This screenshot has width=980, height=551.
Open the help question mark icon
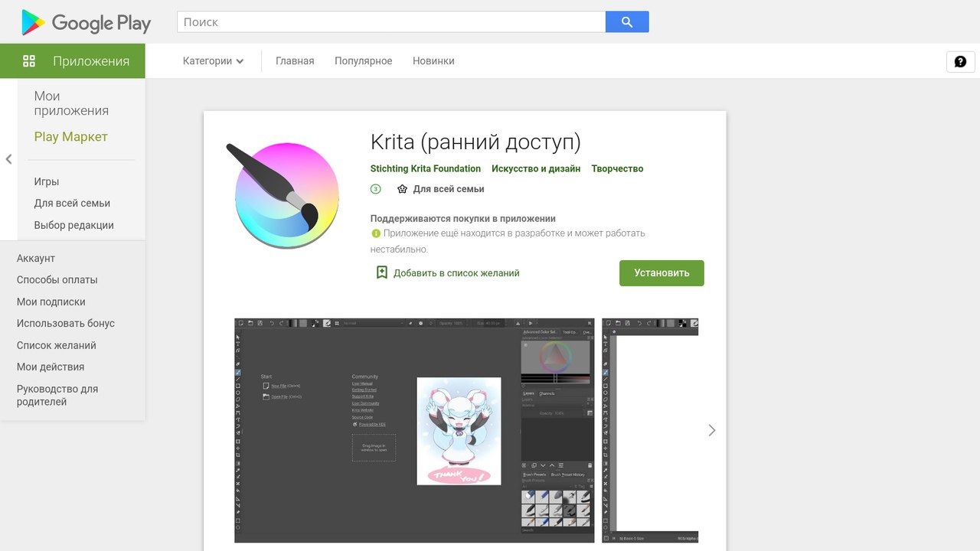[961, 62]
